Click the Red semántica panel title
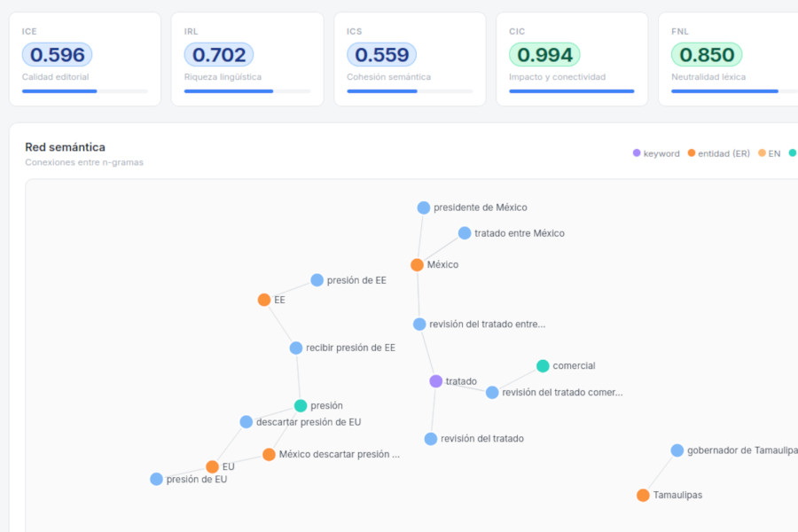Viewport: 798px width, 532px height. (x=65, y=147)
